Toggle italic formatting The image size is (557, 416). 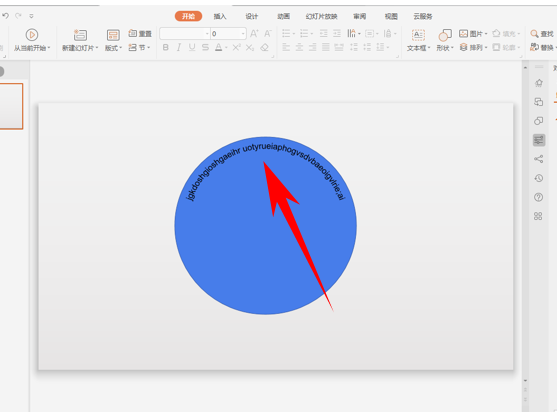click(x=179, y=47)
